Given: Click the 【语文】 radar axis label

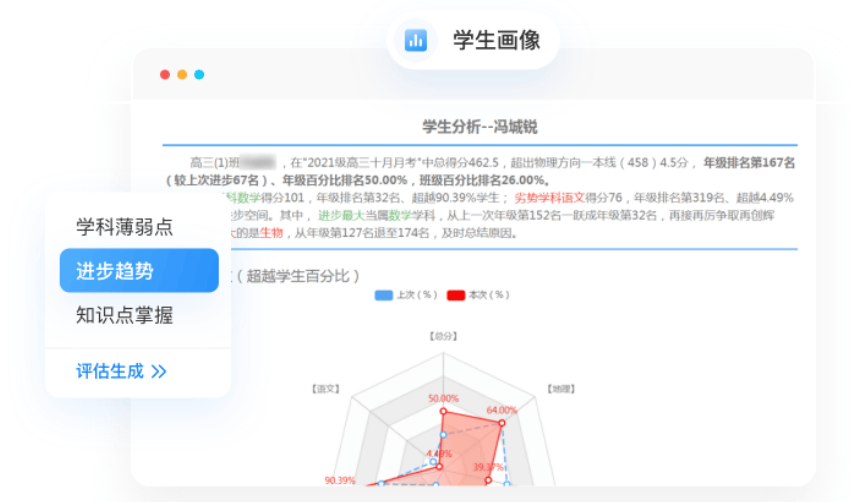Looking at the screenshot, I should (x=326, y=387).
